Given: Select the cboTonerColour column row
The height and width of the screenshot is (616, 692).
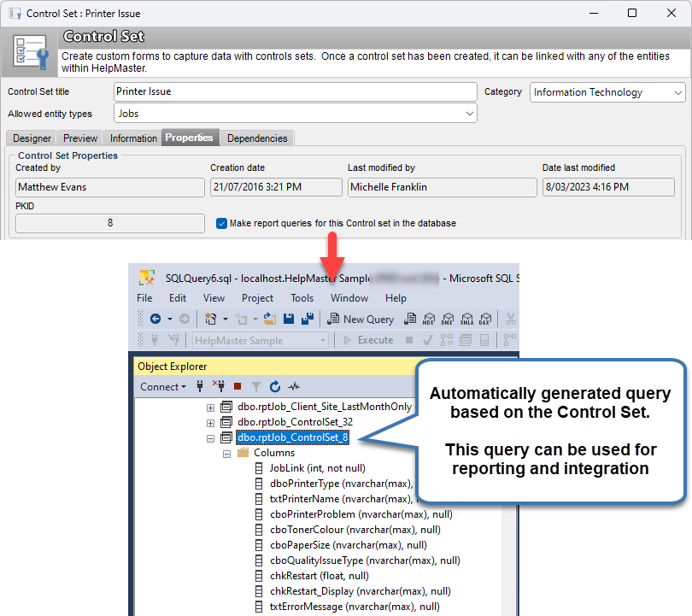Looking at the screenshot, I should (355, 530).
